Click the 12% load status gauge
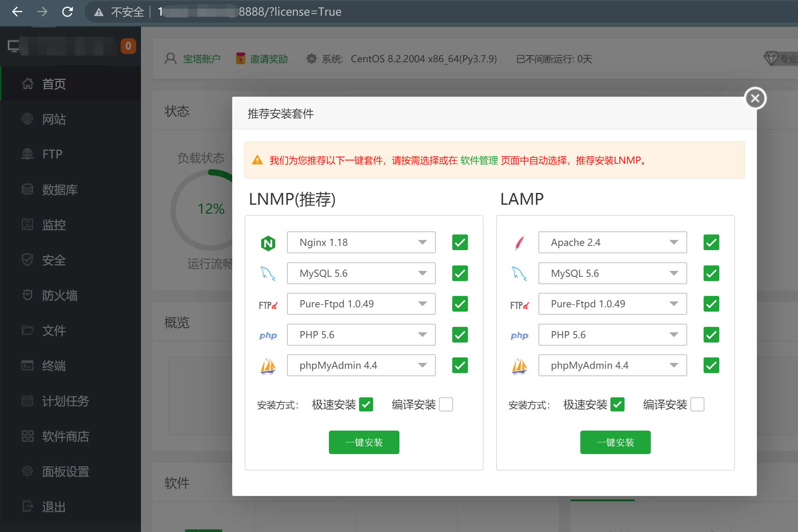This screenshot has height=532, width=798. 211,209
